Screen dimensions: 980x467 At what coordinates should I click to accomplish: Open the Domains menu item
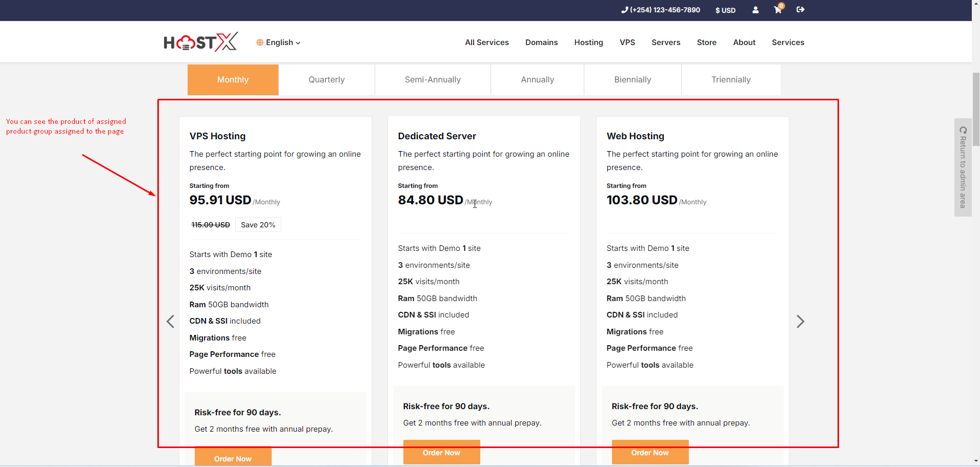[541, 43]
